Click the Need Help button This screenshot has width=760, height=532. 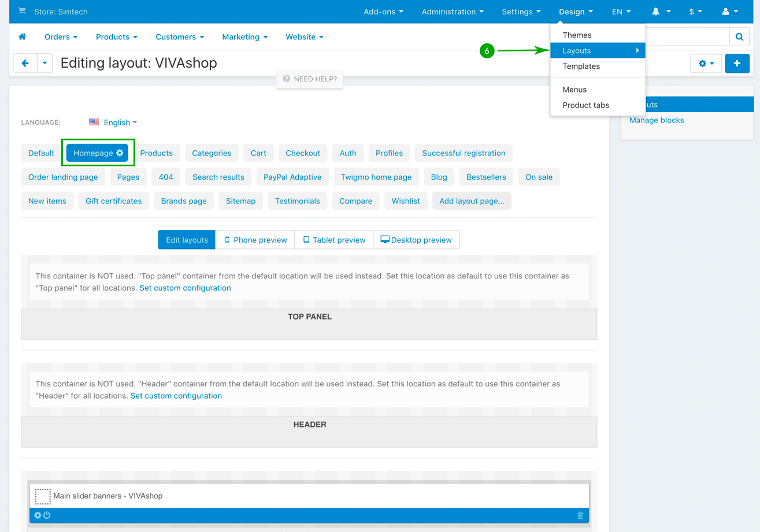pyautogui.click(x=310, y=79)
